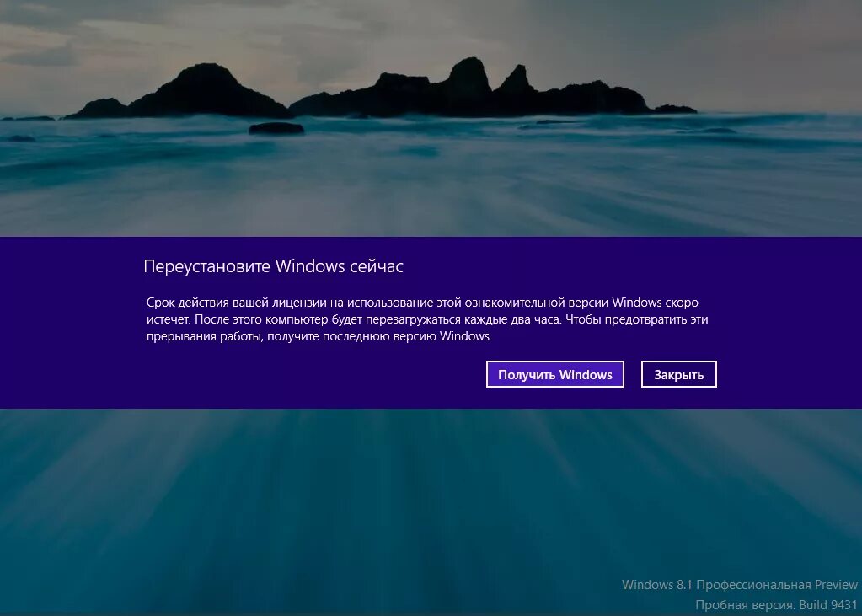The width and height of the screenshot is (862, 616).
Task: Click the line starting "Срок действия вашей лицензии"
Action: [x=422, y=303]
